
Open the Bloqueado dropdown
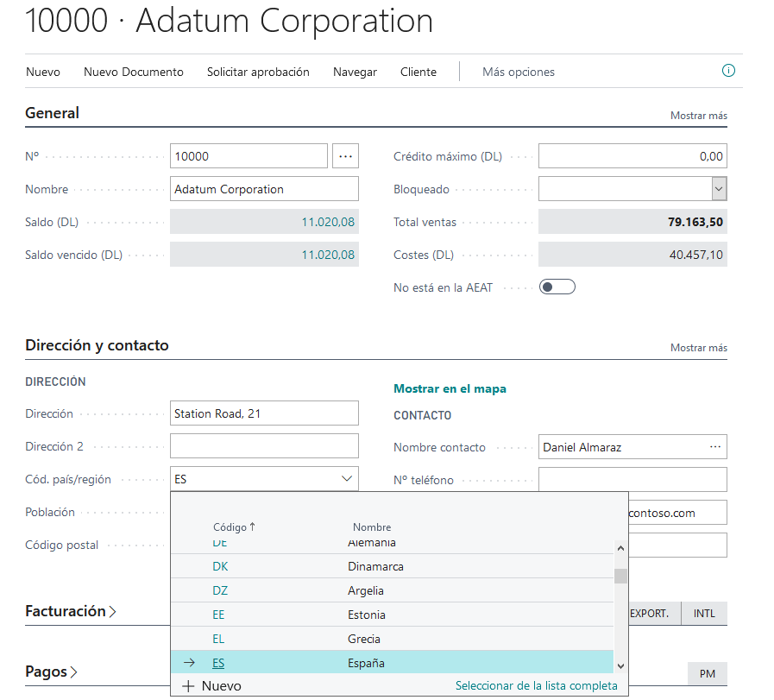click(719, 189)
